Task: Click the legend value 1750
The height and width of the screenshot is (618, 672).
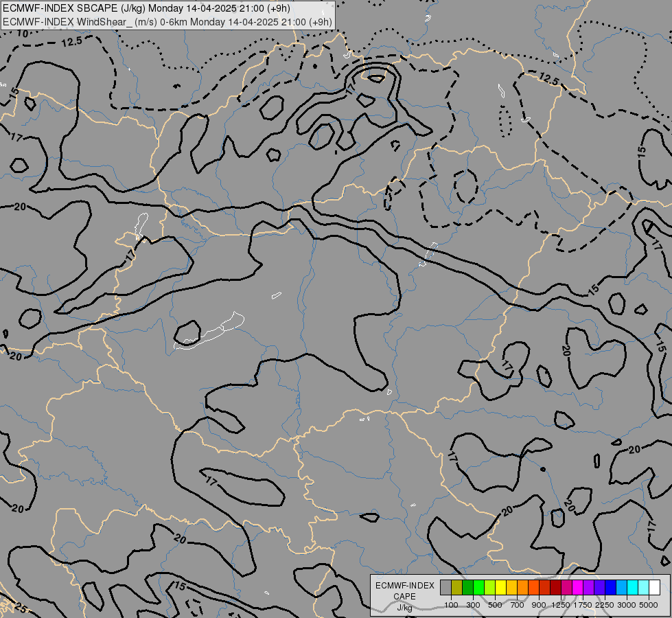Action: tap(583, 605)
